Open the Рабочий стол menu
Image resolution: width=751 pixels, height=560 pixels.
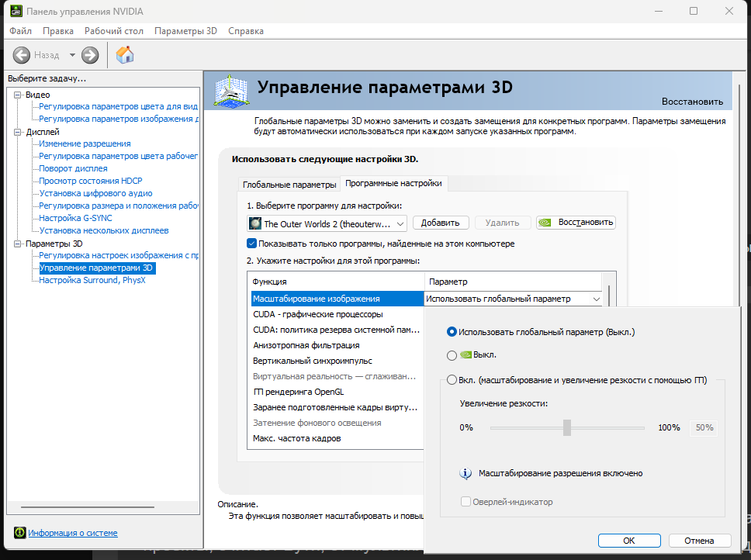pos(114,31)
